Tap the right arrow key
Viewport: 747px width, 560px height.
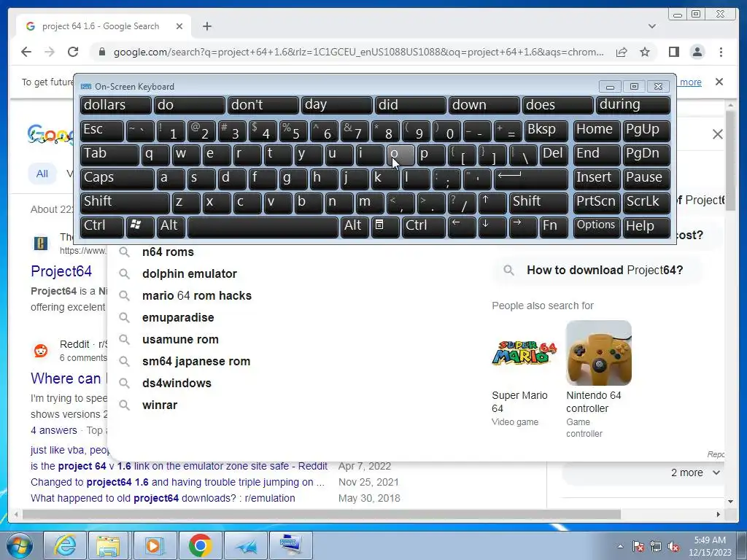point(522,227)
